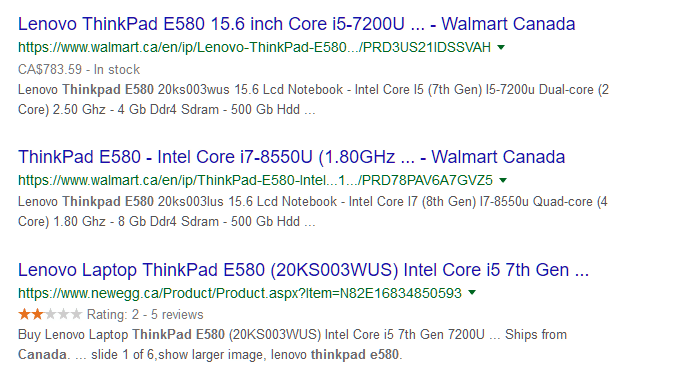This screenshot has height=375, width=675.
Task: Expand the arrow beside the newegg.ca URL
Action: coord(472,293)
